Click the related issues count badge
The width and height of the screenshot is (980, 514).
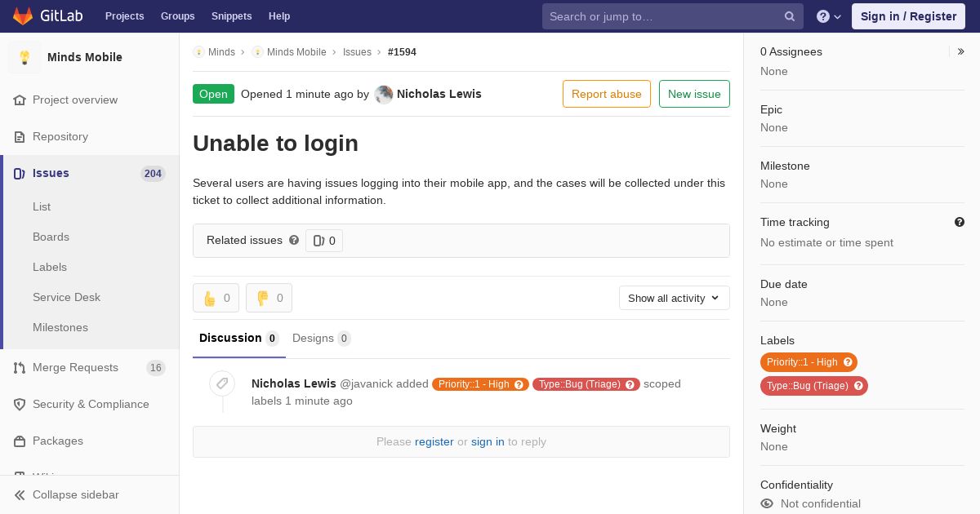click(324, 241)
